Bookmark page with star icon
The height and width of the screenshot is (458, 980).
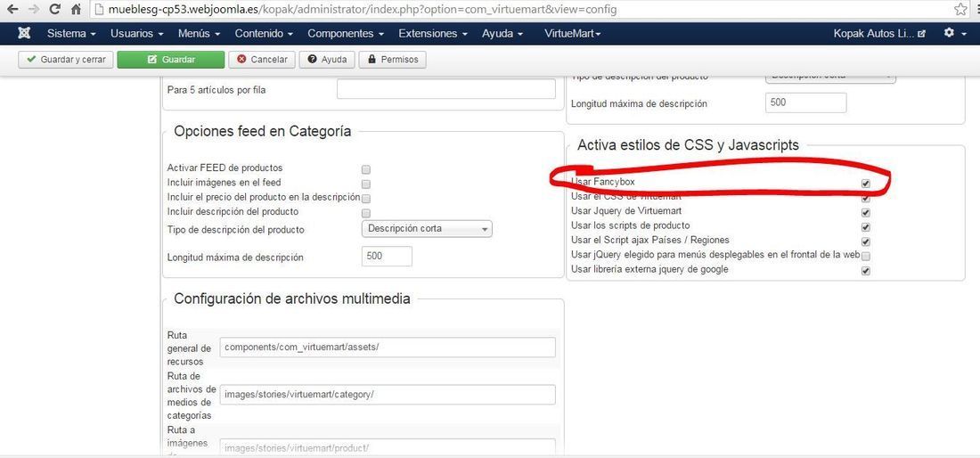coord(960,10)
